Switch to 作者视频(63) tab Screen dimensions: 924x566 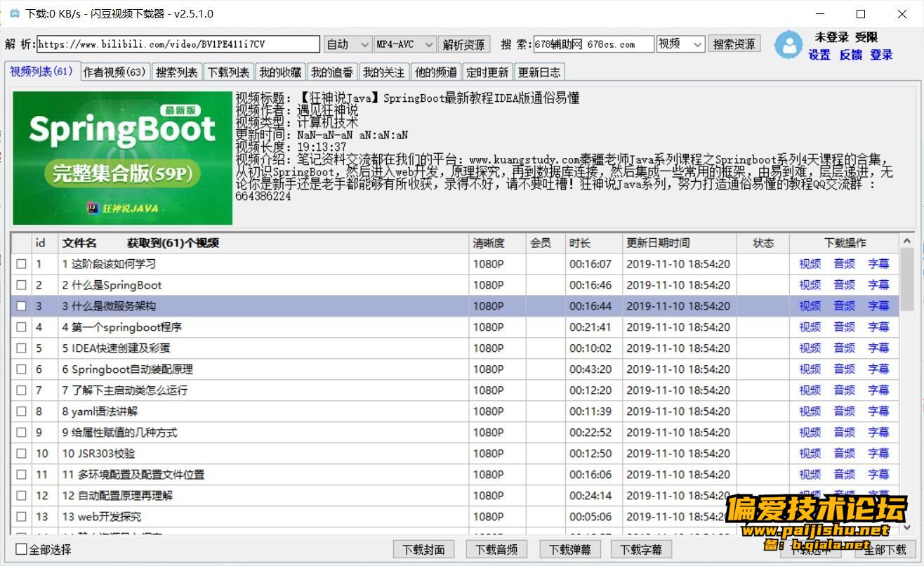pos(114,72)
